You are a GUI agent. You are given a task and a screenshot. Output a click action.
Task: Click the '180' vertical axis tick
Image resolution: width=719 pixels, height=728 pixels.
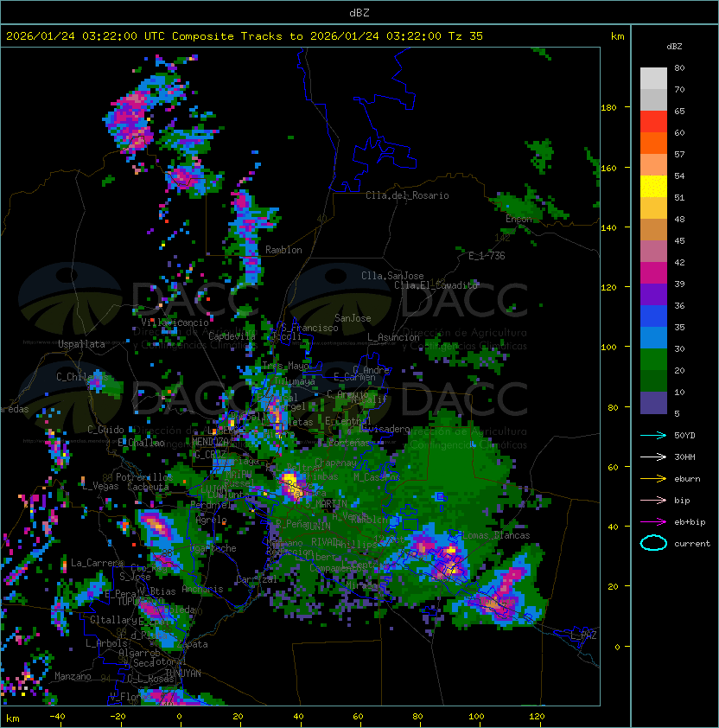tap(608, 108)
